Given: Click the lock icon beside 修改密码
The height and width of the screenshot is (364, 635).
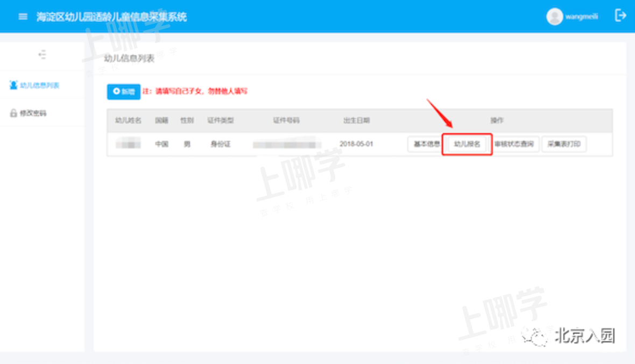Looking at the screenshot, I should click(13, 113).
